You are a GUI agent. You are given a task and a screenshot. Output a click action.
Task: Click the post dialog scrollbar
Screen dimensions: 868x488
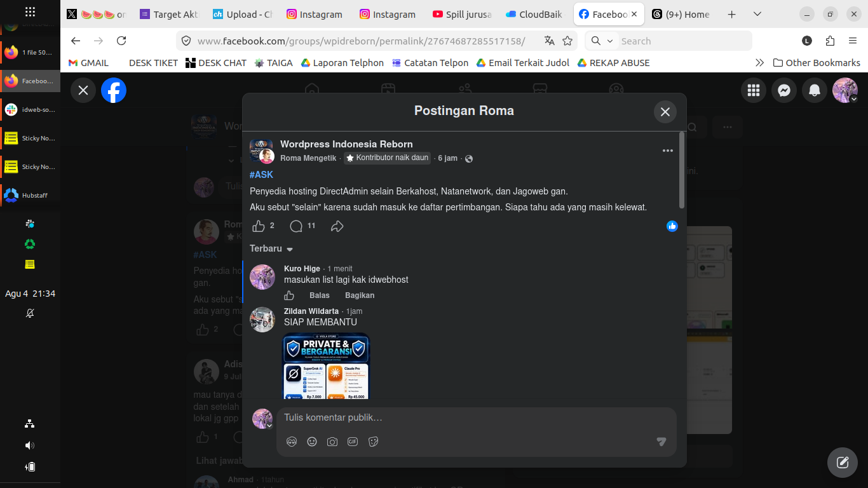[x=682, y=170]
